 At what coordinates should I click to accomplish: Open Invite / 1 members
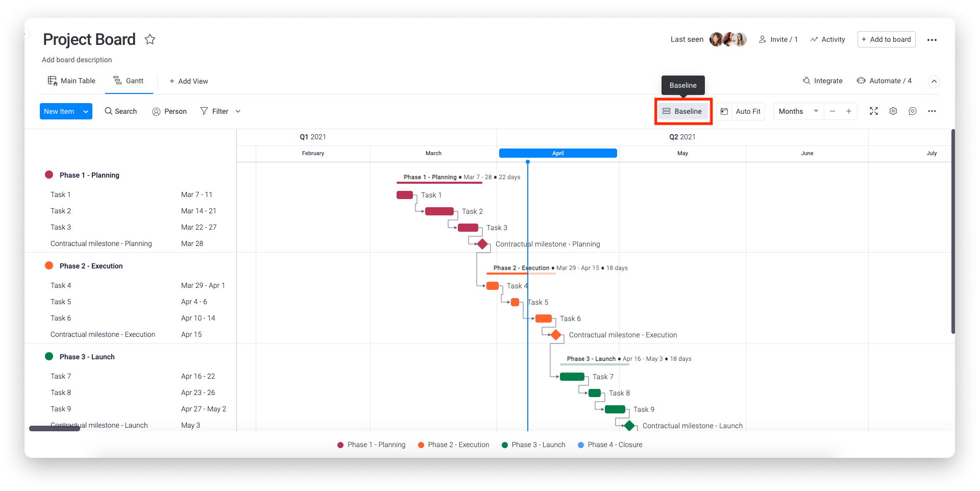tap(778, 39)
